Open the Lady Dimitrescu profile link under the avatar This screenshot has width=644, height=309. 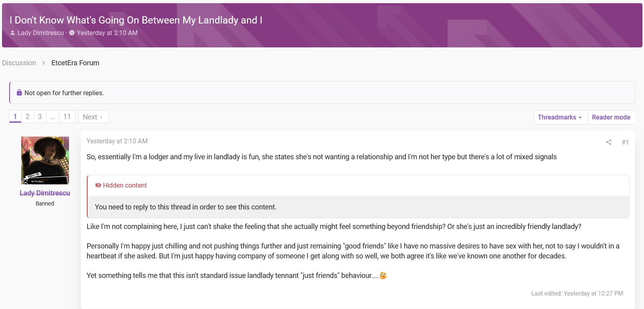pyautogui.click(x=45, y=193)
